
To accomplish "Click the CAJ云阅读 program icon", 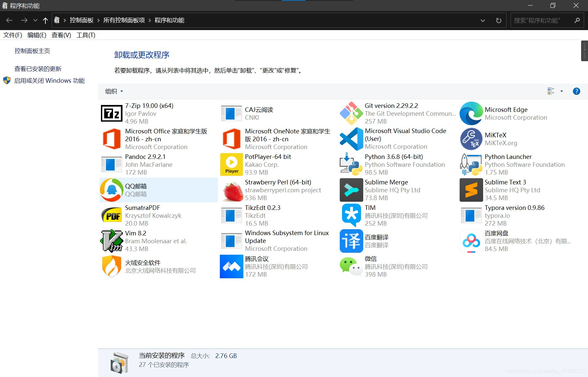I will [231, 113].
